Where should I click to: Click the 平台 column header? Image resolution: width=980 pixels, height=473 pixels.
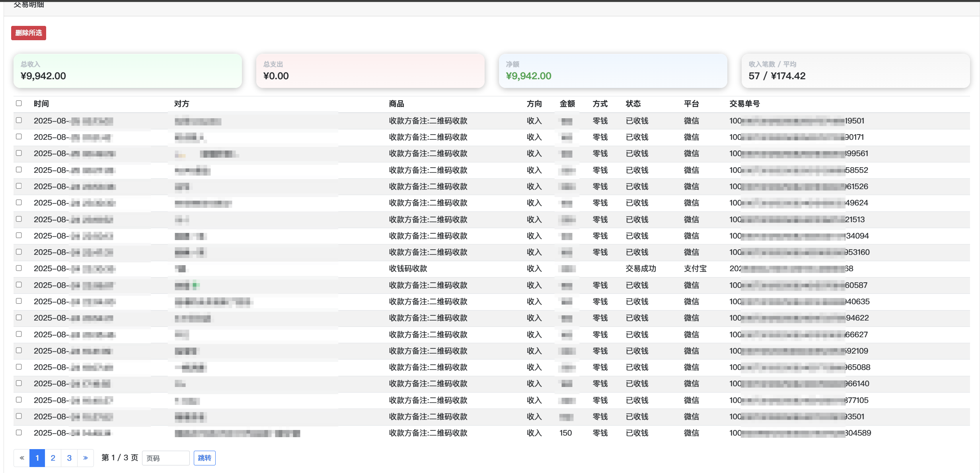[x=692, y=104]
